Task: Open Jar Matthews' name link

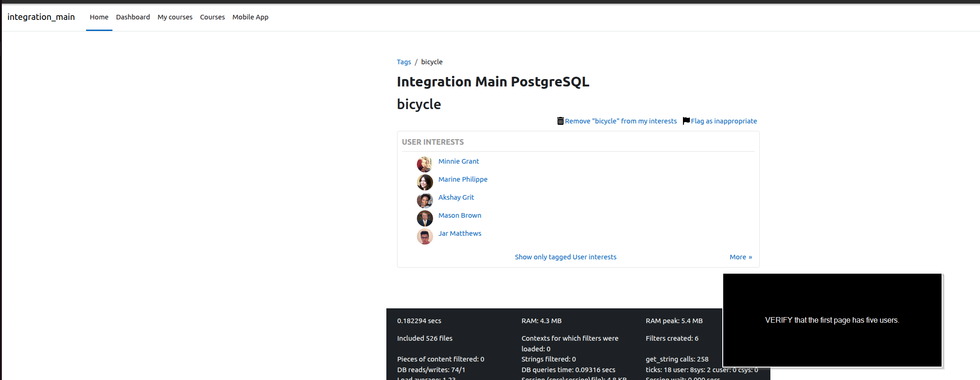Action: click(460, 233)
